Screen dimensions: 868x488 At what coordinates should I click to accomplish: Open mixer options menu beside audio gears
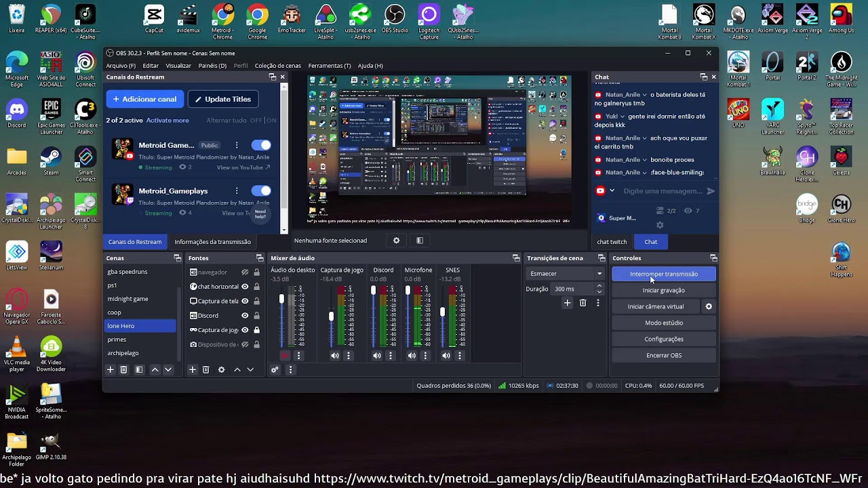click(x=290, y=369)
